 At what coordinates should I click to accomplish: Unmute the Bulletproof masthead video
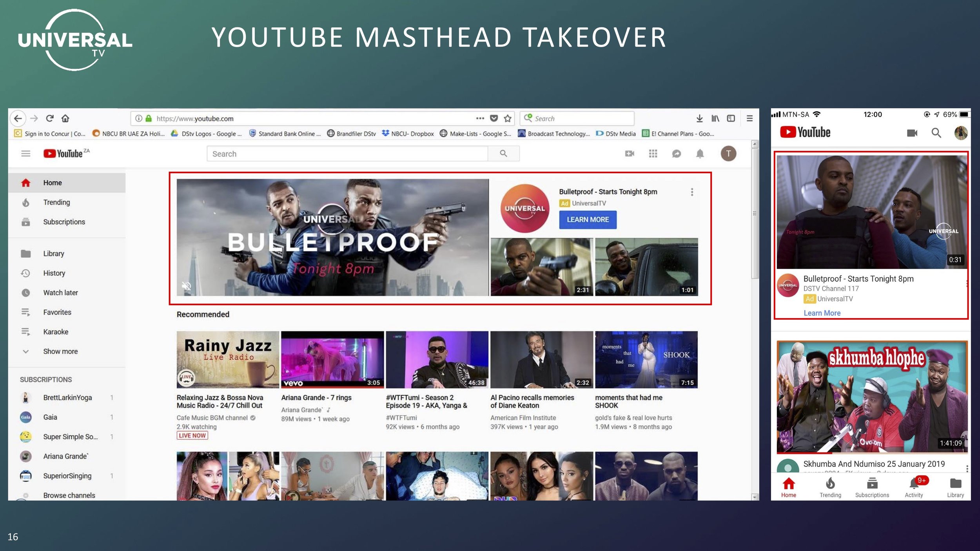tap(187, 286)
